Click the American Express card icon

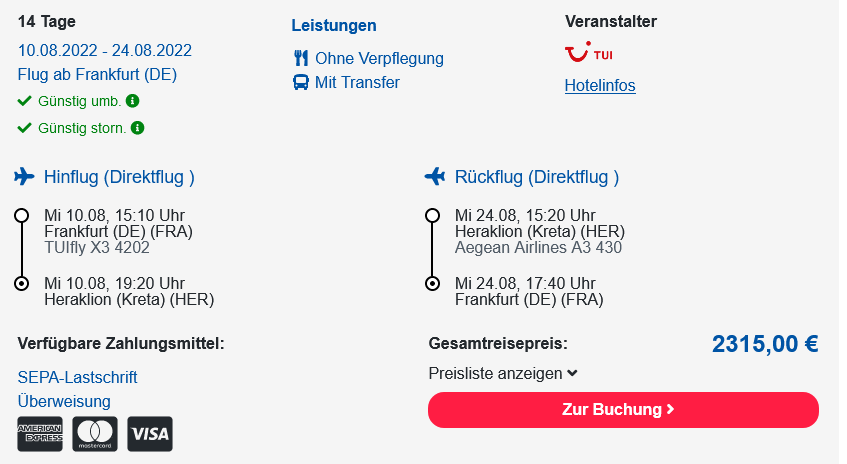(40, 434)
